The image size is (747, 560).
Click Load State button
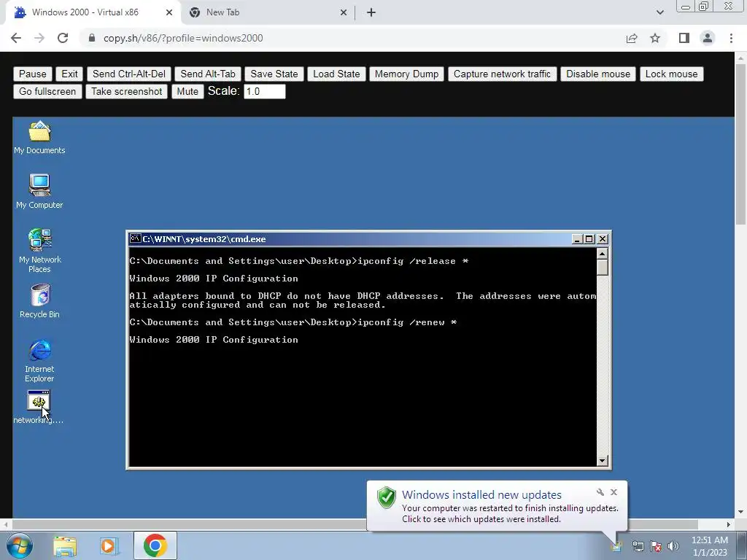click(x=336, y=74)
